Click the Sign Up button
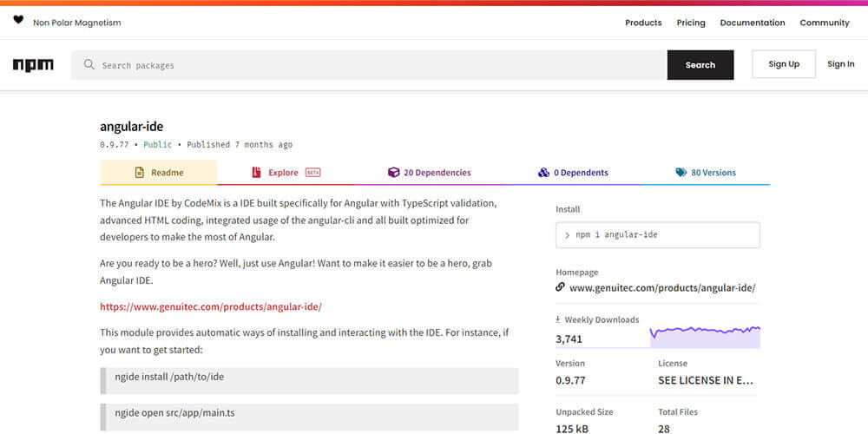This screenshot has height=434, width=868. click(784, 64)
